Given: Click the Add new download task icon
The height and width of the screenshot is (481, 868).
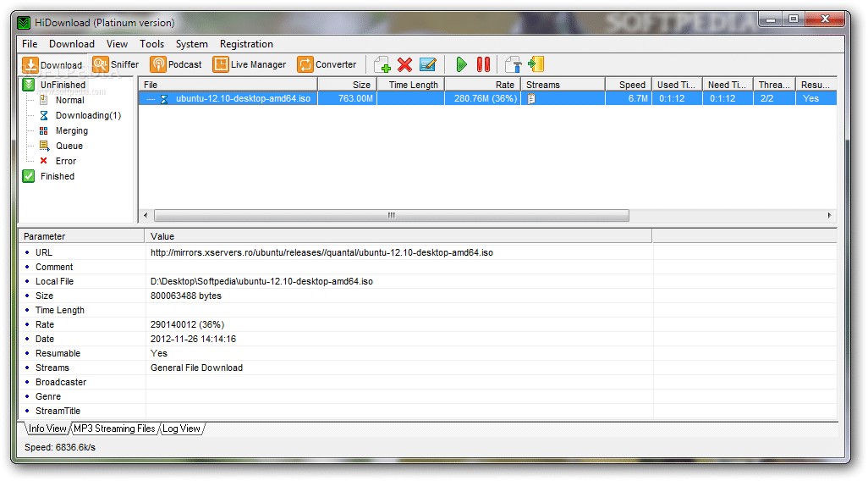Looking at the screenshot, I should click(x=382, y=64).
